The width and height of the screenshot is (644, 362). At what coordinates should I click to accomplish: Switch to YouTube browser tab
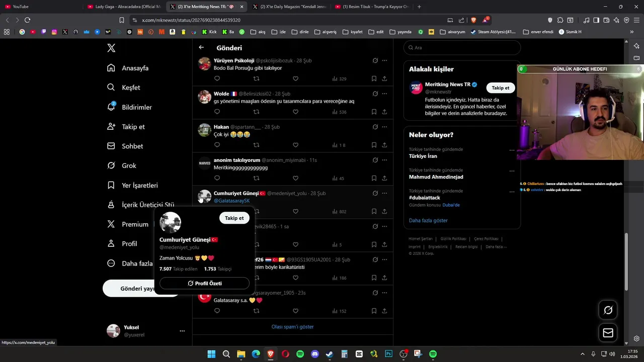[40, 7]
